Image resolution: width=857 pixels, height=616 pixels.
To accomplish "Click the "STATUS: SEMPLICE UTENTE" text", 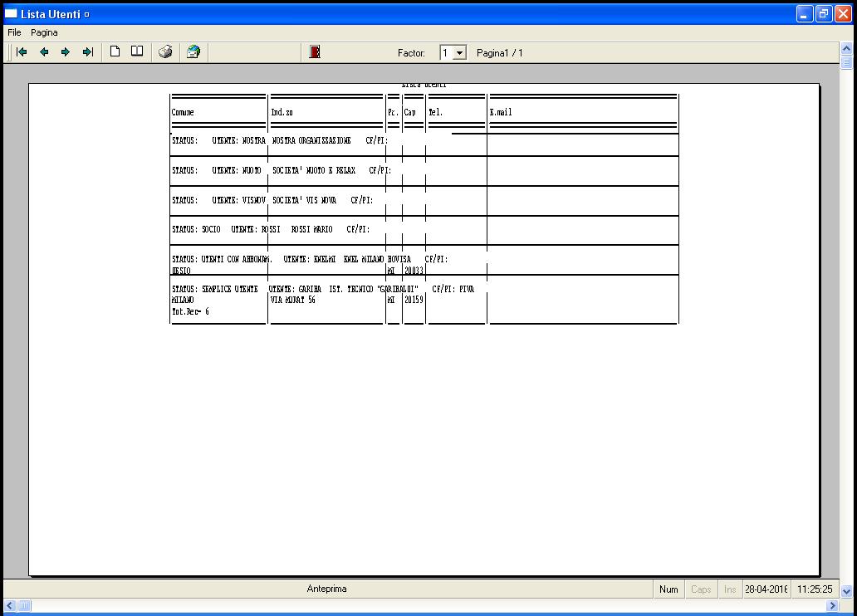I will pyautogui.click(x=215, y=289).
